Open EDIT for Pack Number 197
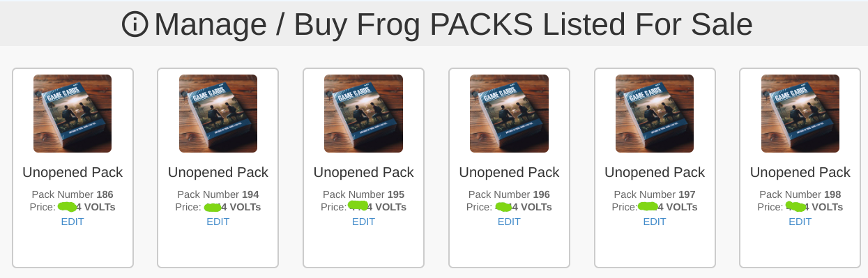 click(655, 222)
